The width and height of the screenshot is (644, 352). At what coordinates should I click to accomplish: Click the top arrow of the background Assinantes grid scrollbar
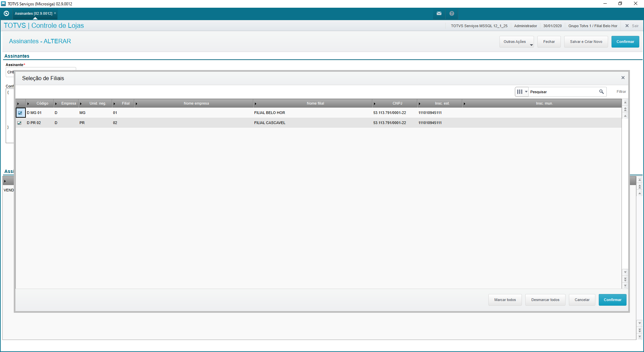pyautogui.click(x=640, y=180)
